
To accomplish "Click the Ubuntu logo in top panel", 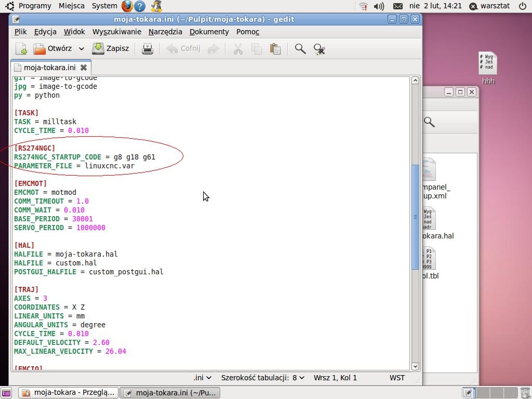I will (9, 6).
